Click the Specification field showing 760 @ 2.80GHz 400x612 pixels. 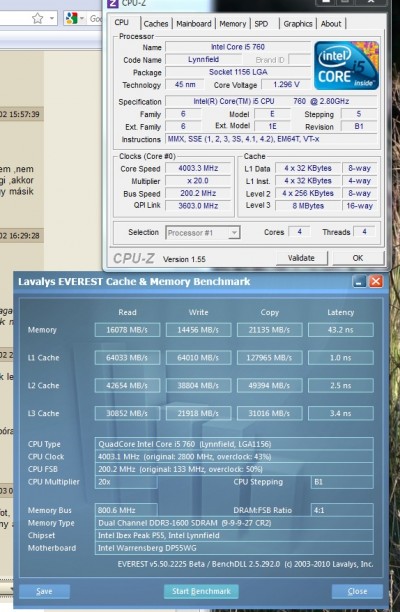point(272,101)
